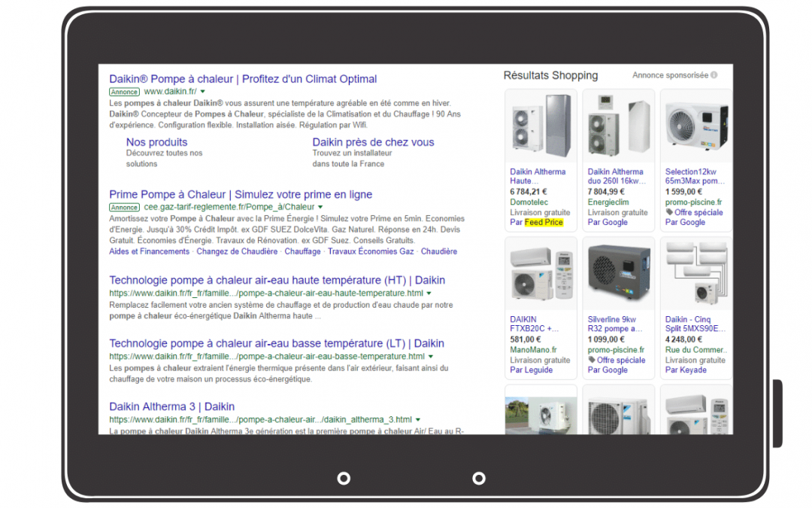Image resolution: width=812 pixels, height=508 pixels.
Task: Open the Selection12kw 65m3Max product title
Action: [695, 176]
